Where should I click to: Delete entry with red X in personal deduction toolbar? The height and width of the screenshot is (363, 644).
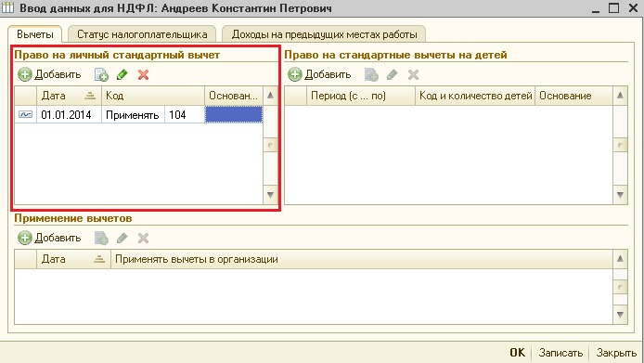pyautogui.click(x=143, y=75)
